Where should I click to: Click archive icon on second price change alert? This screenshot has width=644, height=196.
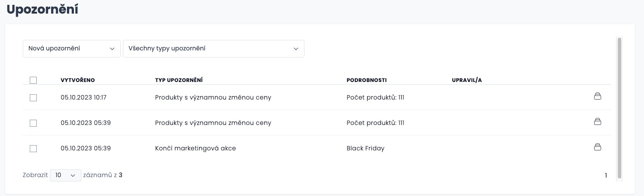(597, 121)
